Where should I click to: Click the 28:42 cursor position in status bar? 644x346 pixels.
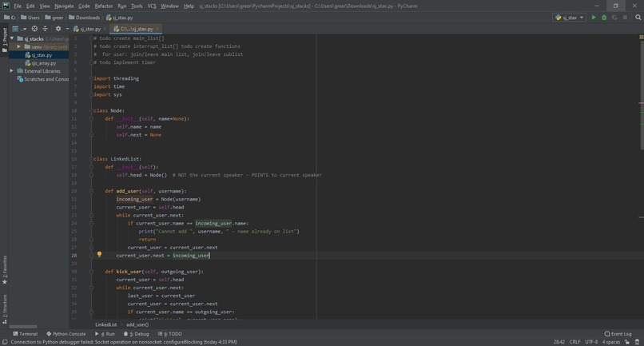pos(559,342)
